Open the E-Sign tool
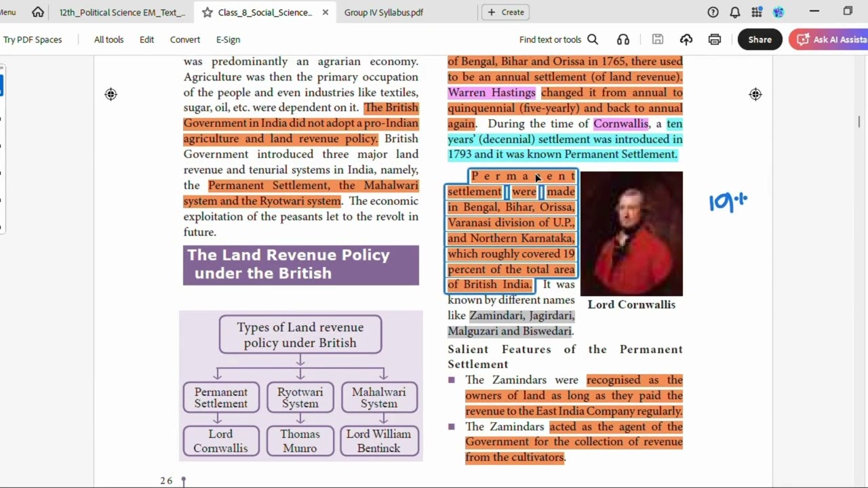Image resolution: width=868 pixels, height=488 pixels. 229,39
